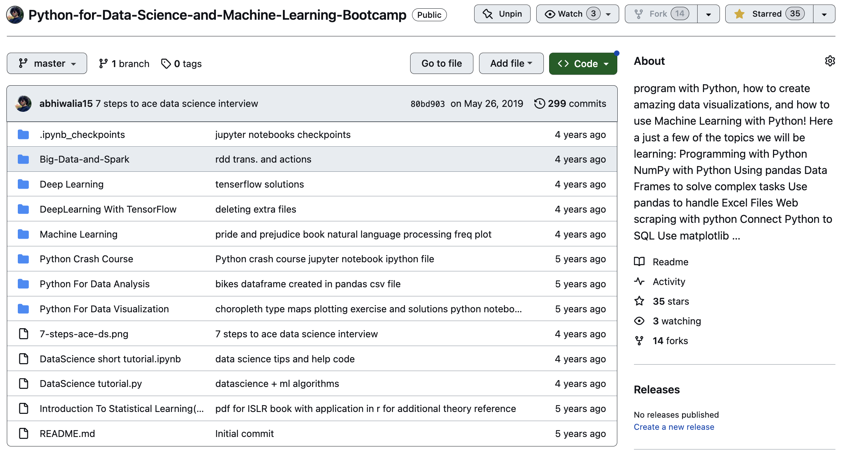Open the 'rdd trans. and actions' commit message
The height and width of the screenshot is (451, 868).
[x=263, y=159]
